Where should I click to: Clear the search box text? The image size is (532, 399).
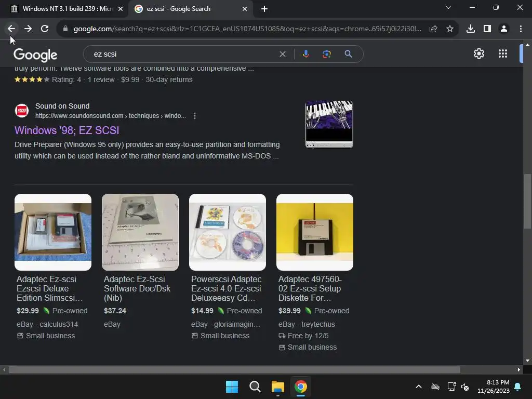tap(282, 54)
